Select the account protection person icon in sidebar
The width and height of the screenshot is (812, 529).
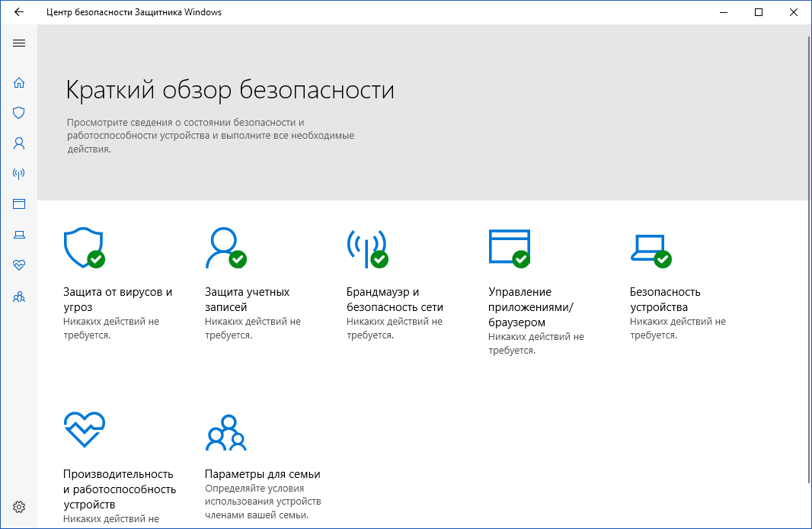coord(18,143)
